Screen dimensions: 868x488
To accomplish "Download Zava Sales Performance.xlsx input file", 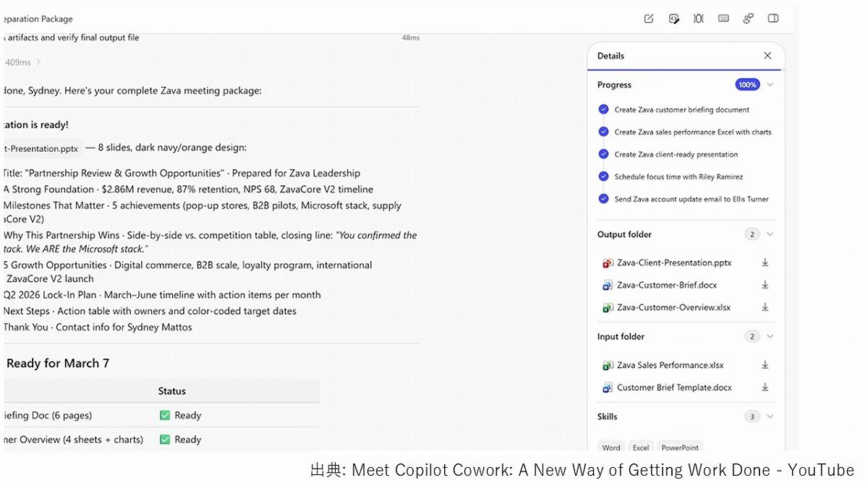I will 765,366.
